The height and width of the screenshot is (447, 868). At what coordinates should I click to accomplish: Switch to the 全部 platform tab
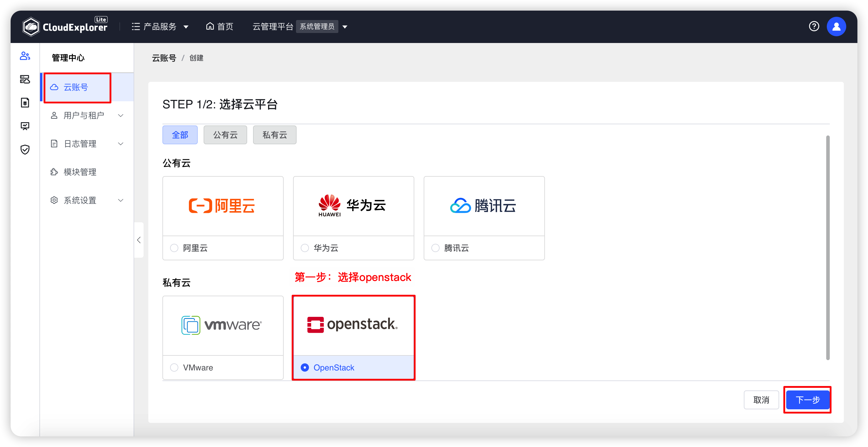(x=180, y=135)
